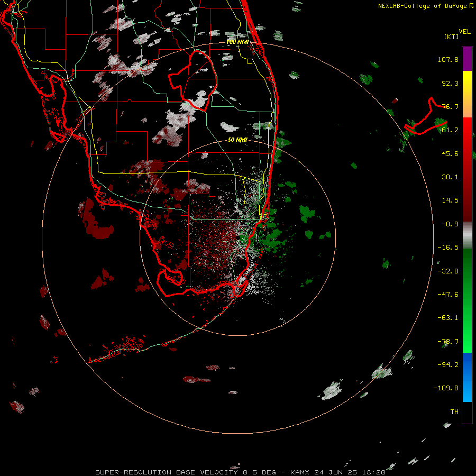
Task: Click the 100 NMI range ring label
Action: [237, 42]
